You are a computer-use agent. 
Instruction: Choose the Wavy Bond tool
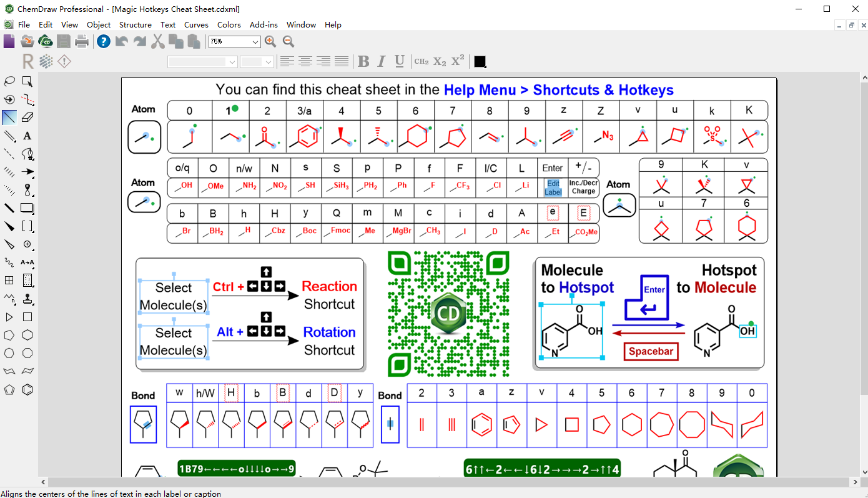[9, 262]
